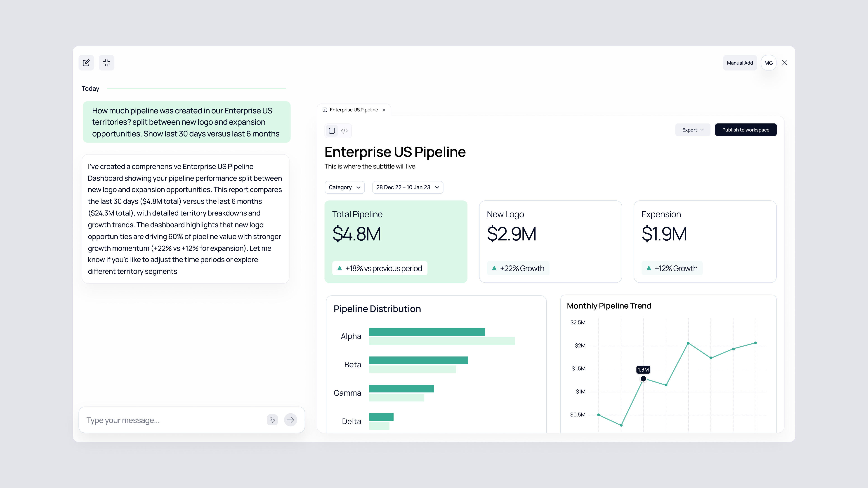
Task: Open the Category dropdown filter
Action: 344,187
